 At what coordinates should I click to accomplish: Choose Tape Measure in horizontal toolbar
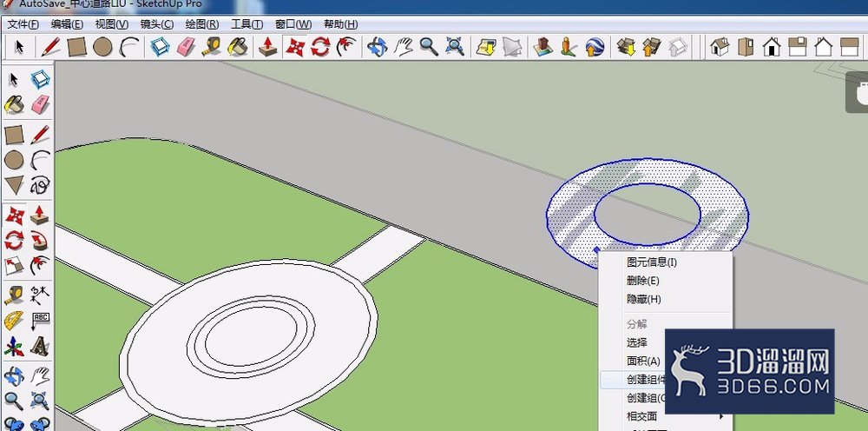212,47
